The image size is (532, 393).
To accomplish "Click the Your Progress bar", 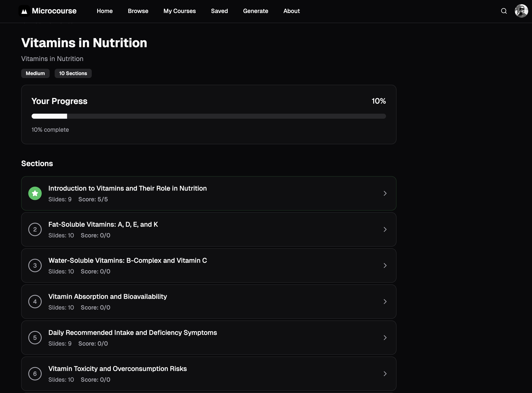I will point(209,116).
